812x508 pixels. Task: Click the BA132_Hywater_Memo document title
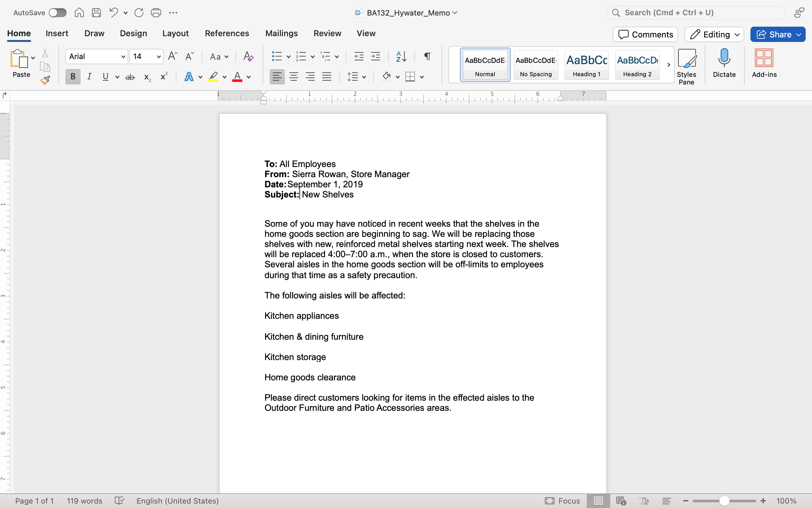[408, 13]
